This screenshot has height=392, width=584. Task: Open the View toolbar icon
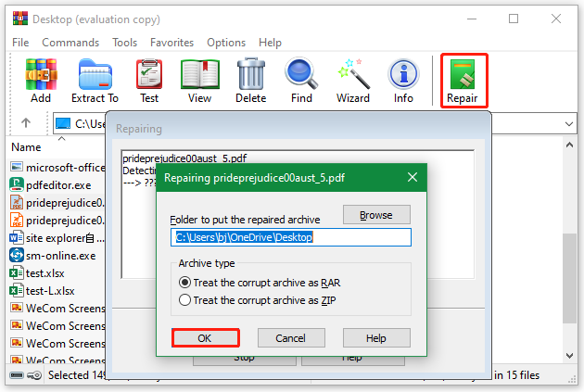199,80
